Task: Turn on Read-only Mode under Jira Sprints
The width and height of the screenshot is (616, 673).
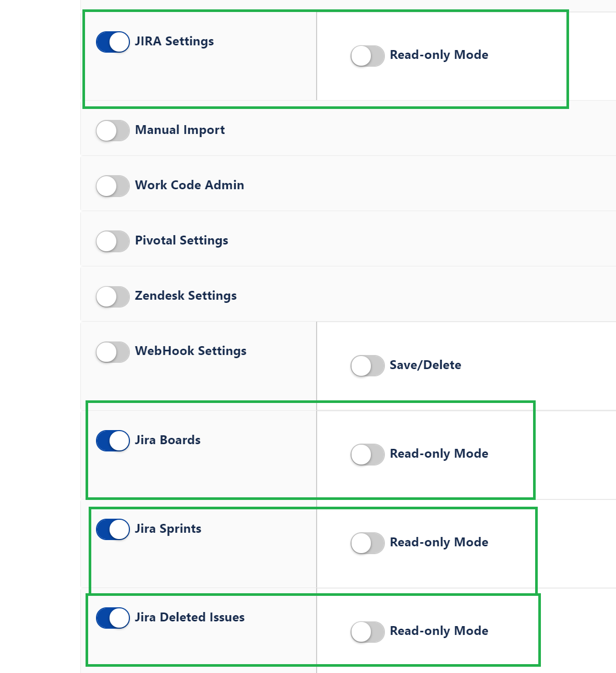Action: point(367,543)
